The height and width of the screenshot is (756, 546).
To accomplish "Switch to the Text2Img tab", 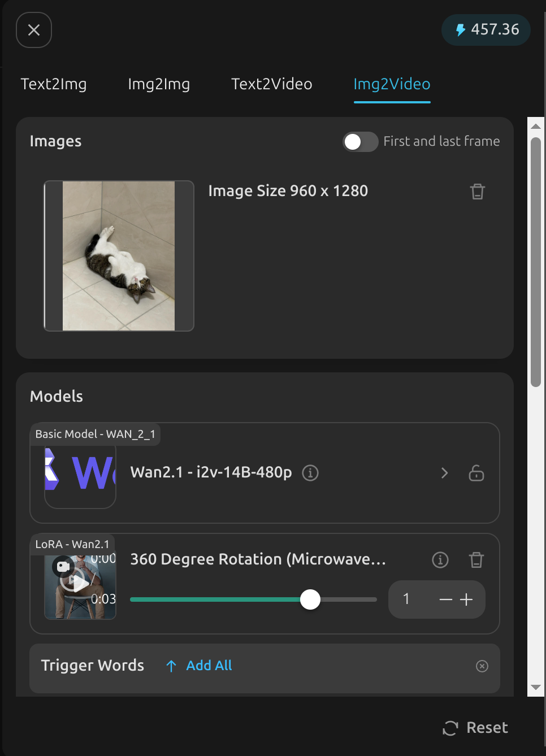I will [x=54, y=84].
